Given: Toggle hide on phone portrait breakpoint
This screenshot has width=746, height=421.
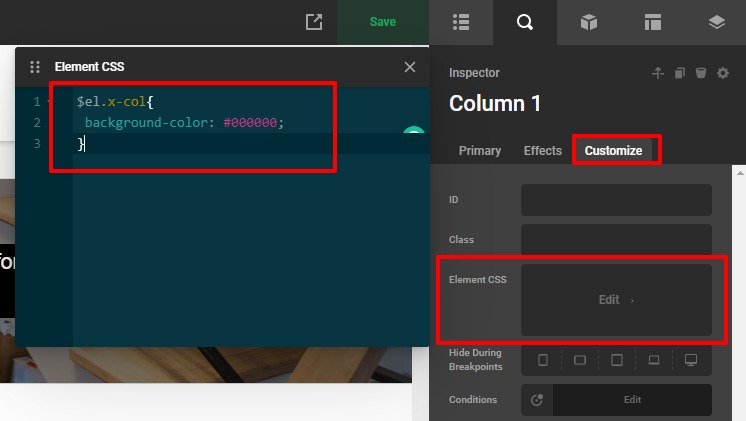Looking at the screenshot, I should pos(543,360).
